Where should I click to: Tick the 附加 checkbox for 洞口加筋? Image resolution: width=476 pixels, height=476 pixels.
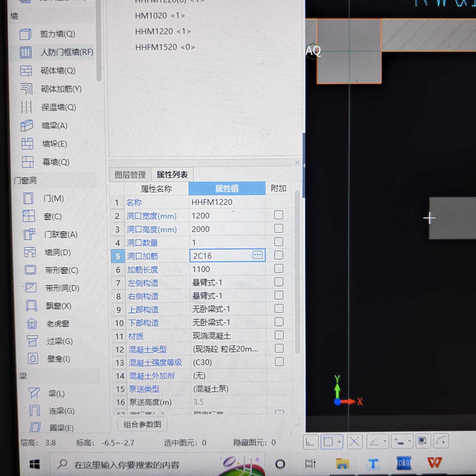[279, 255]
